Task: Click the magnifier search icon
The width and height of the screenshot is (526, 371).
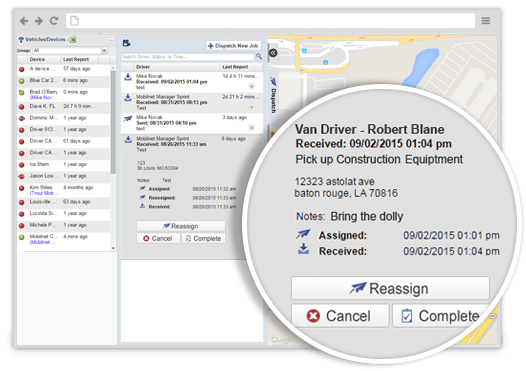Action: click(x=259, y=56)
